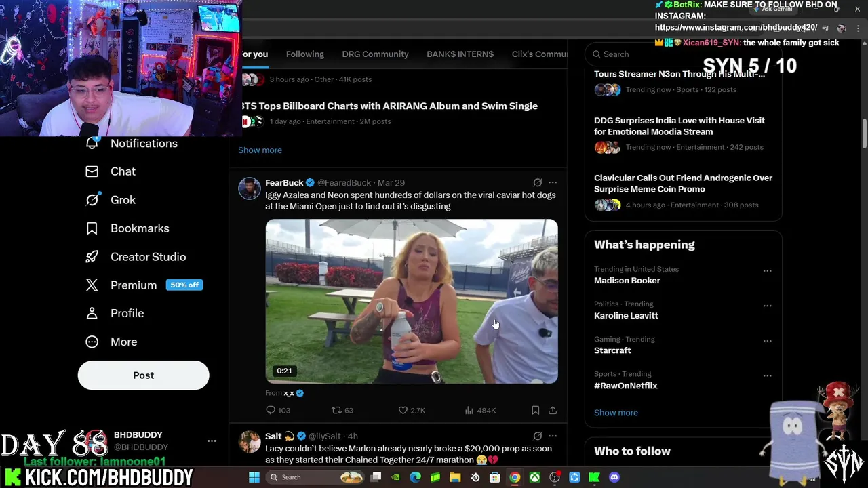This screenshot has width=868, height=488.
Task: Open DDG Surprises India Love story
Action: click(x=679, y=126)
